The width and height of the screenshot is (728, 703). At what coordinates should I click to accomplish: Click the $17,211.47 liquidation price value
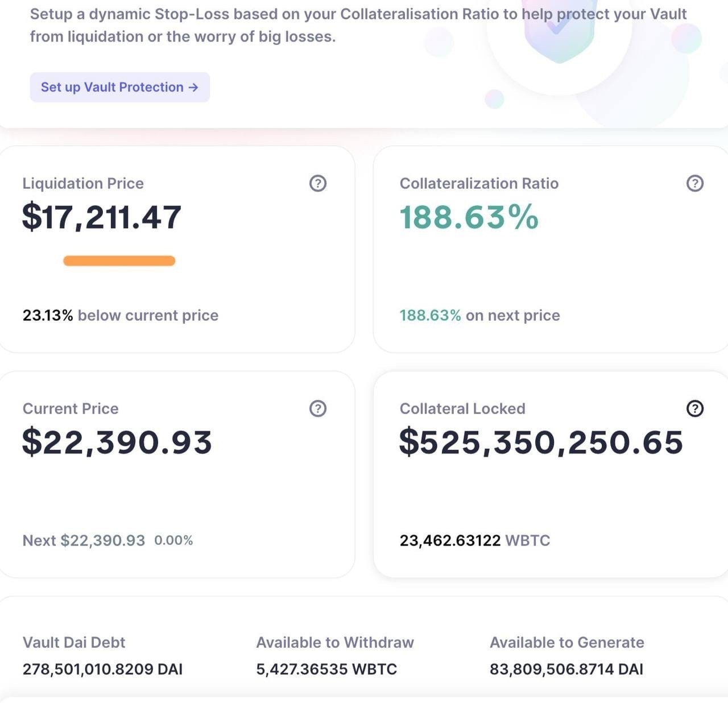(x=102, y=217)
